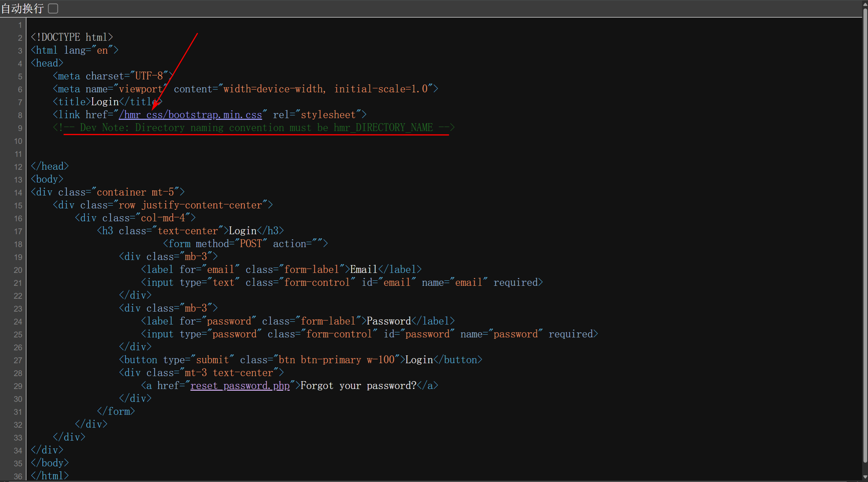868x482 pixels.
Task: Enable the 自动换行 line wrap checkbox
Action: coord(53,8)
